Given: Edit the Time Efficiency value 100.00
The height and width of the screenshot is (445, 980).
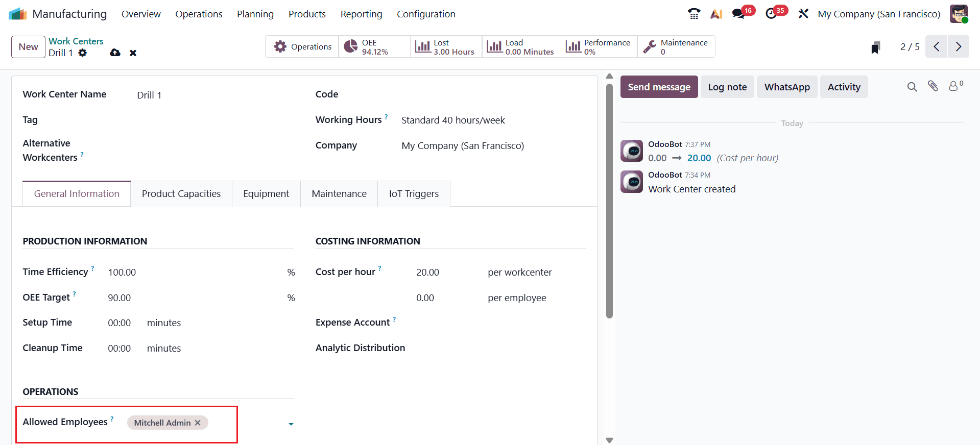Looking at the screenshot, I should tap(194, 273).
